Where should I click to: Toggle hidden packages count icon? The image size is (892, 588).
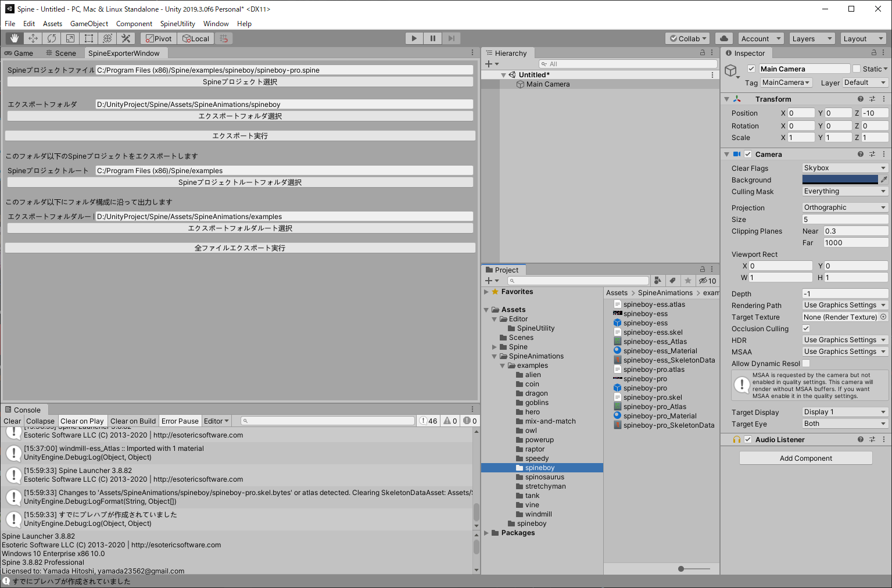point(707,281)
